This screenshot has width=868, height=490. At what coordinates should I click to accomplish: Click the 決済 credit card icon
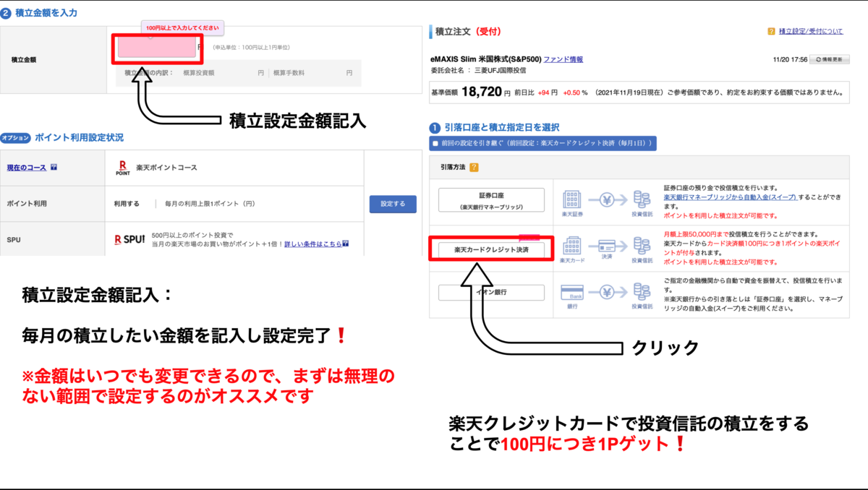coord(607,245)
